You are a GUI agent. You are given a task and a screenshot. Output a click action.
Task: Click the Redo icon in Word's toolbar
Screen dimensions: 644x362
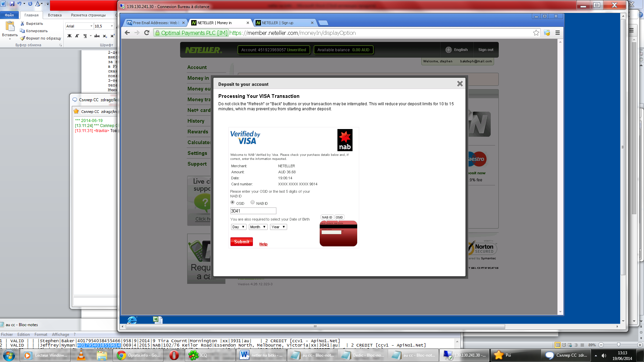pyautogui.click(x=30, y=4)
